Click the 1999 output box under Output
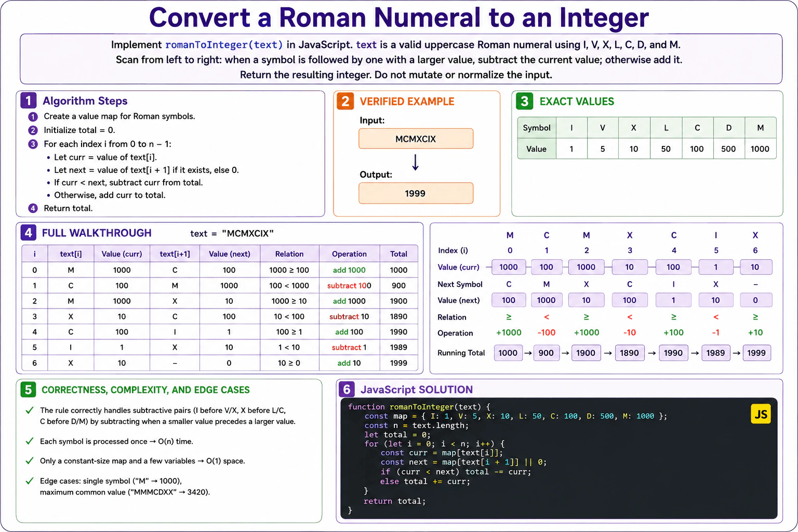 click(416, 193)
